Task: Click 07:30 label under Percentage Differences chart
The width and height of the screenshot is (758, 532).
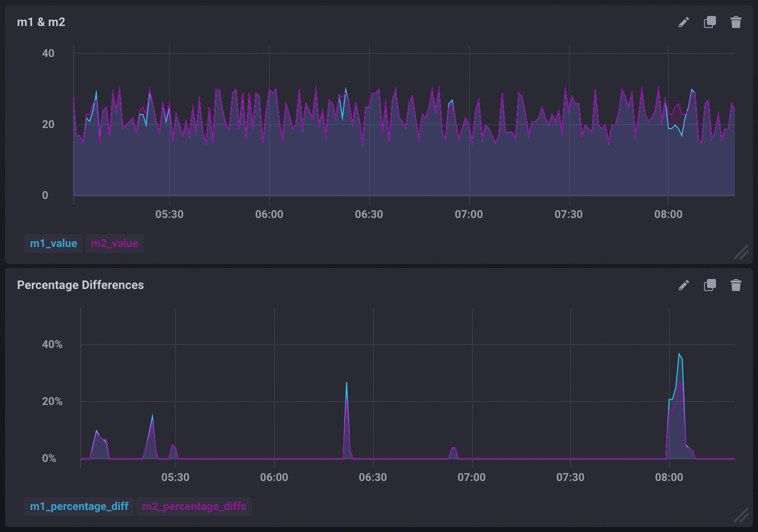Action: coord(570,477)
